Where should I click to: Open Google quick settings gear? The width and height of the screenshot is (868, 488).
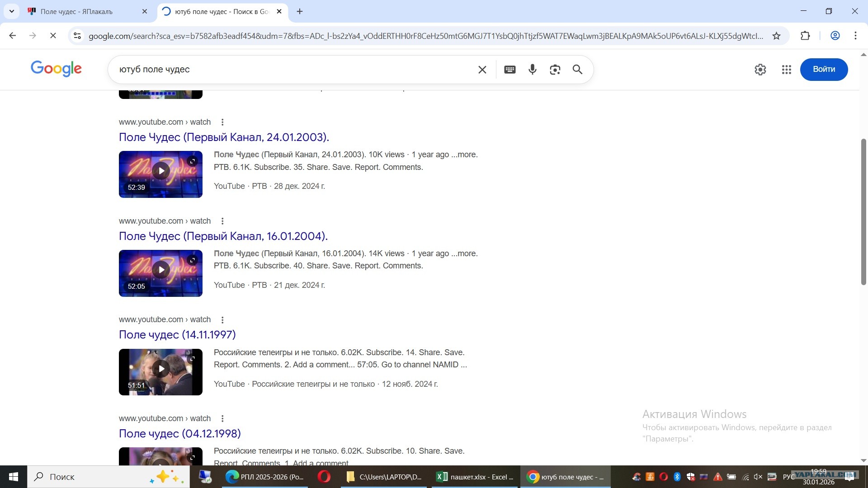click(760, 70)
